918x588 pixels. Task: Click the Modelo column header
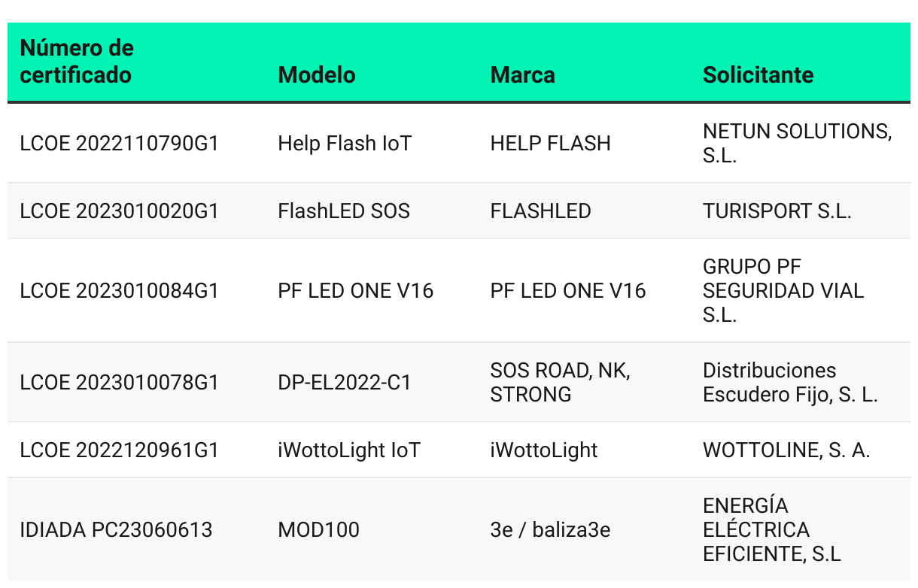pyautogui.click(x=317, y=75)
